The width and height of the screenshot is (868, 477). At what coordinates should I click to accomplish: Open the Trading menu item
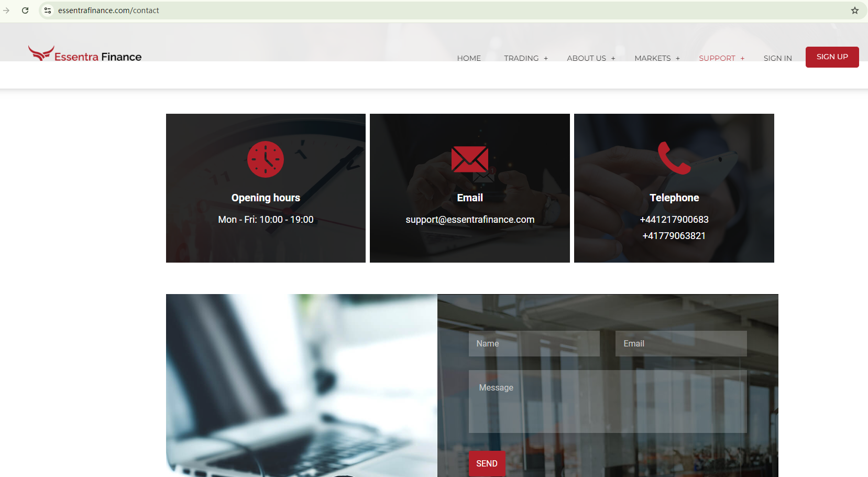pyautogui.click(x=521, y=58)
